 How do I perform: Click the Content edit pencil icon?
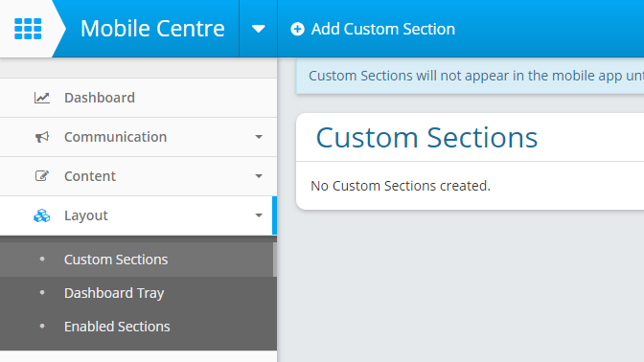(42, 176)
